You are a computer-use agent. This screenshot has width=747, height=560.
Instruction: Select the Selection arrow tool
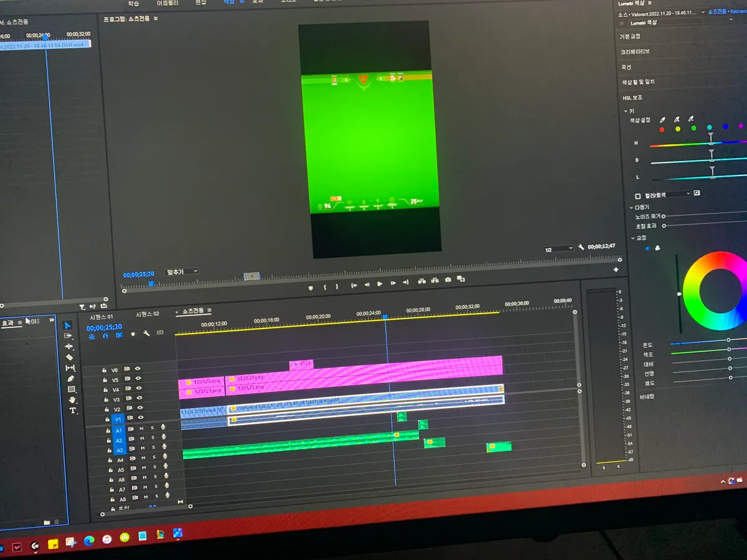click(68, 325)
